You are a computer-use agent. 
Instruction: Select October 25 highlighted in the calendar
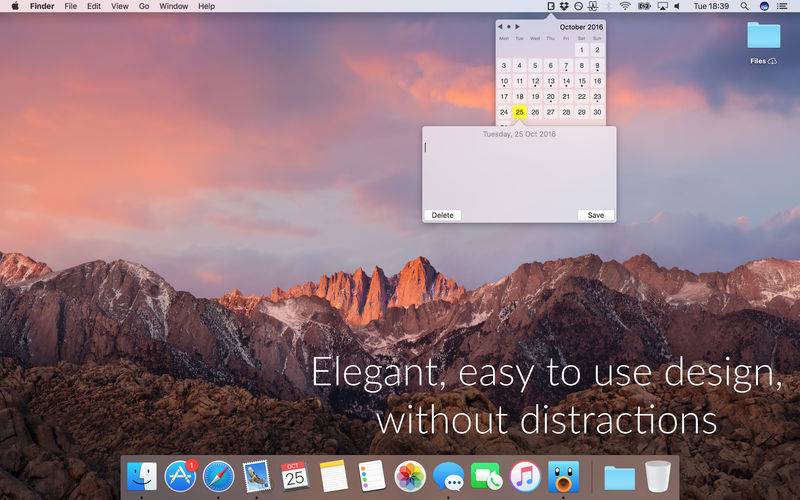(x=520, y=112)
